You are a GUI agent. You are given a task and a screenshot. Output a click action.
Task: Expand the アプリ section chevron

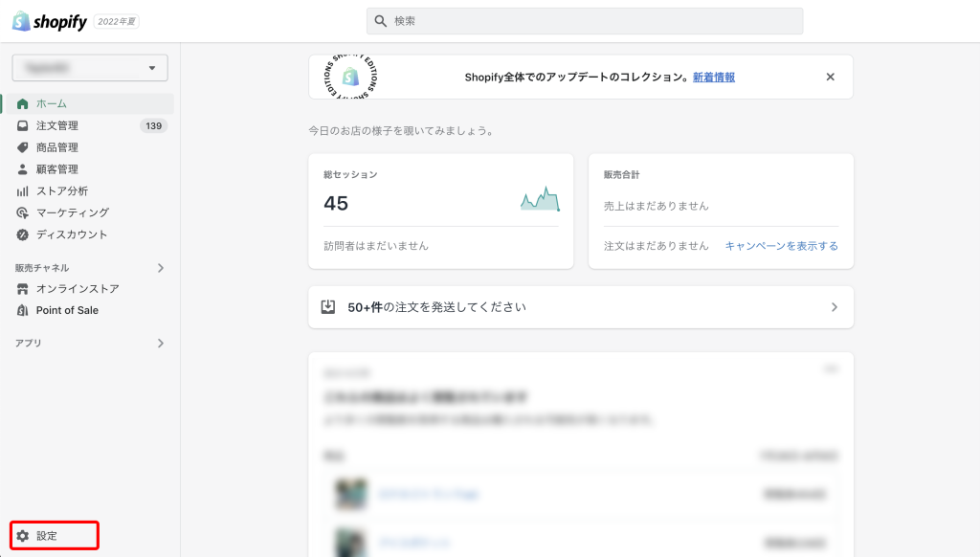coord(160,343)
